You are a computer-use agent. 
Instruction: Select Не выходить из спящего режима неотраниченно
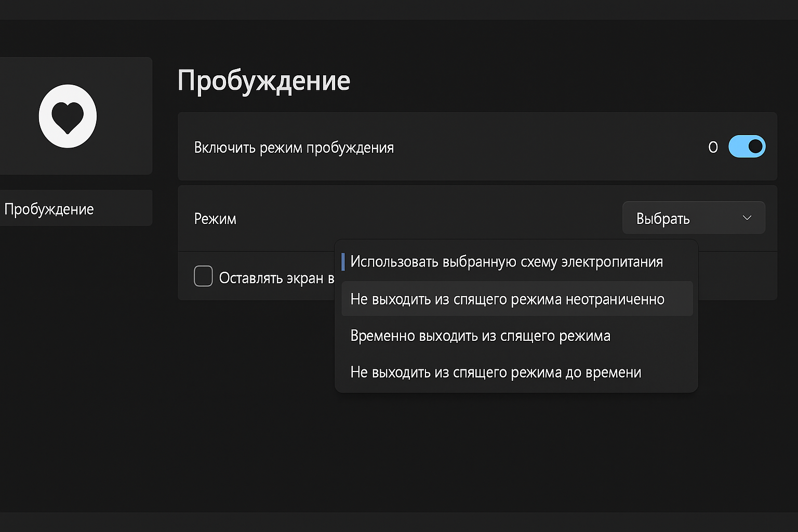[x=508, y=299]
